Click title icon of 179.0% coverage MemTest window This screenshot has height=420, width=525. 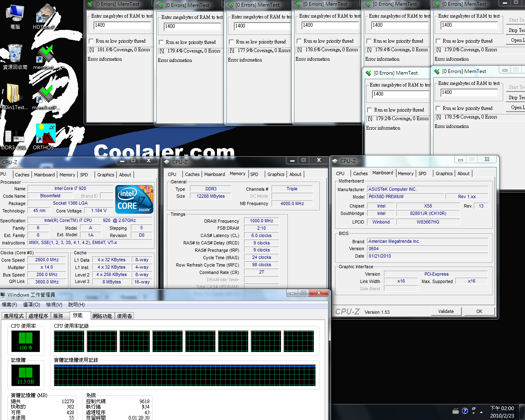pyautogui.click(x=437, y=4)
